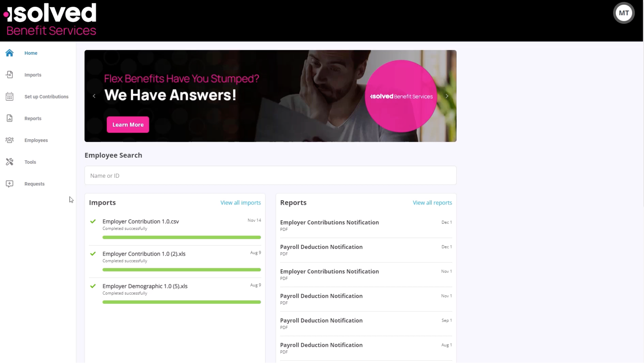The image size is (644, 363).
Task: Open the Employees menu entry
Action: [36, 140]
